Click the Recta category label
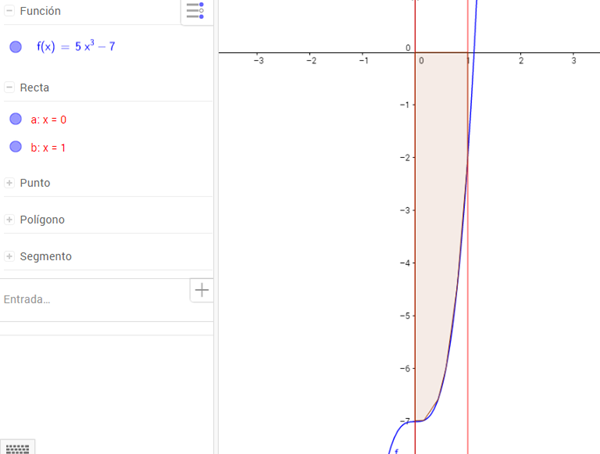Viewport: 600px width, 454px height. click(34, 88)
